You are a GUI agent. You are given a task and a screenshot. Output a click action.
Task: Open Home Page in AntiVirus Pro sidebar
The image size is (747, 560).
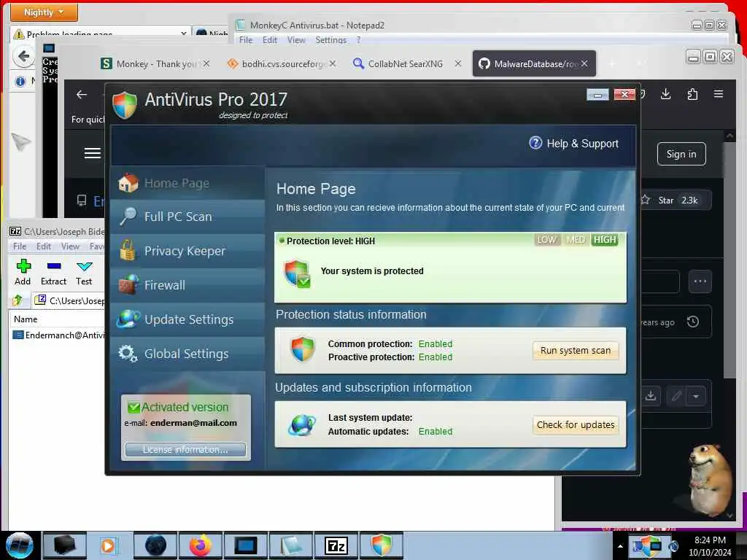(x=187, y=183)
